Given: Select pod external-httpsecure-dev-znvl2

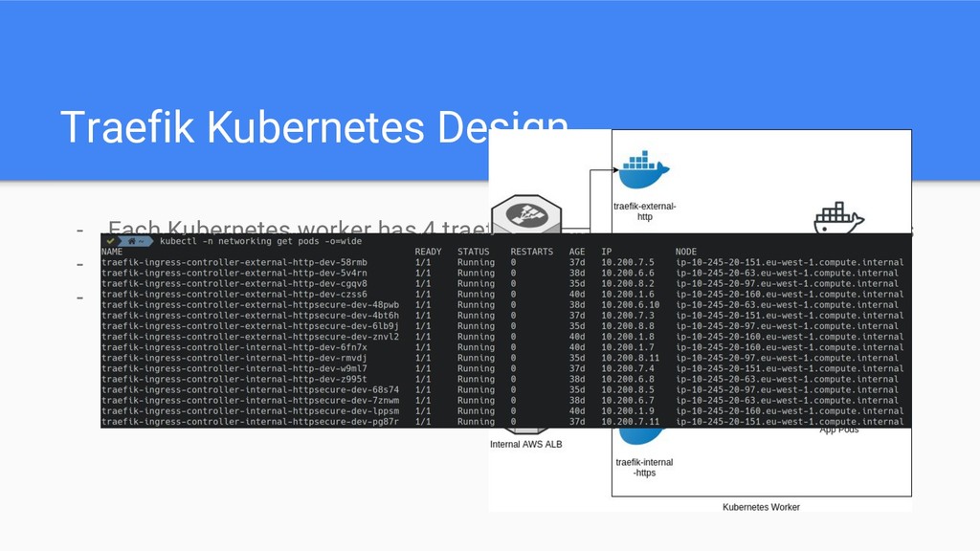Looking at the screenshot, I should 250,337.
